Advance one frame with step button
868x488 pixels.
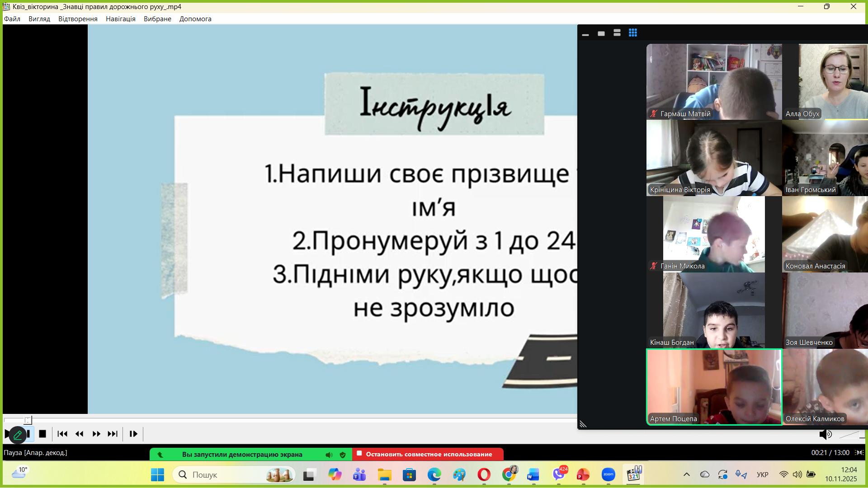coord(133,434)
